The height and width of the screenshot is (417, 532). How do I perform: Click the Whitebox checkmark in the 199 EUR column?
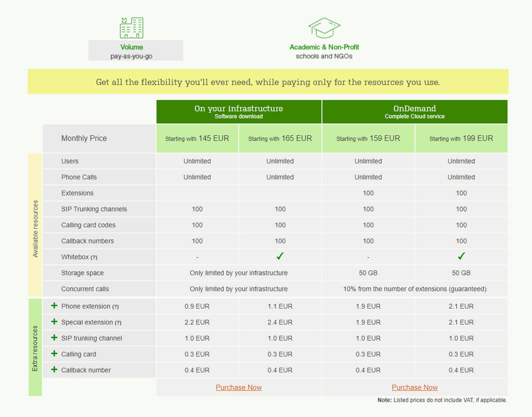(461, 256)
